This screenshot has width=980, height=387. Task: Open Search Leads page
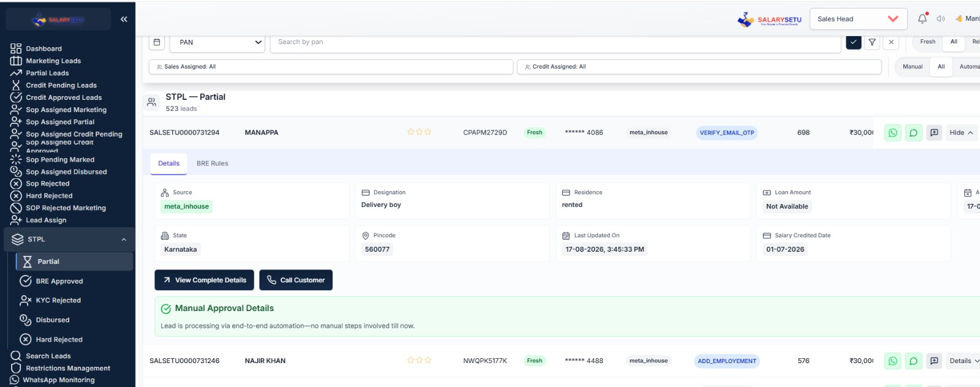48,356
